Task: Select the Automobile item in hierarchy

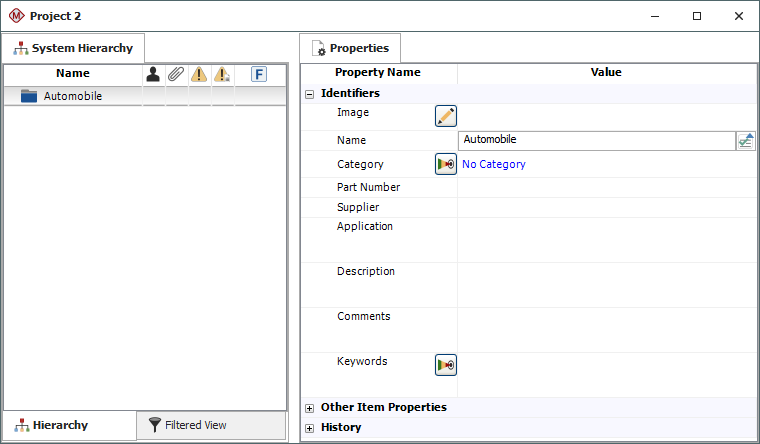Action: pos(72,96)
